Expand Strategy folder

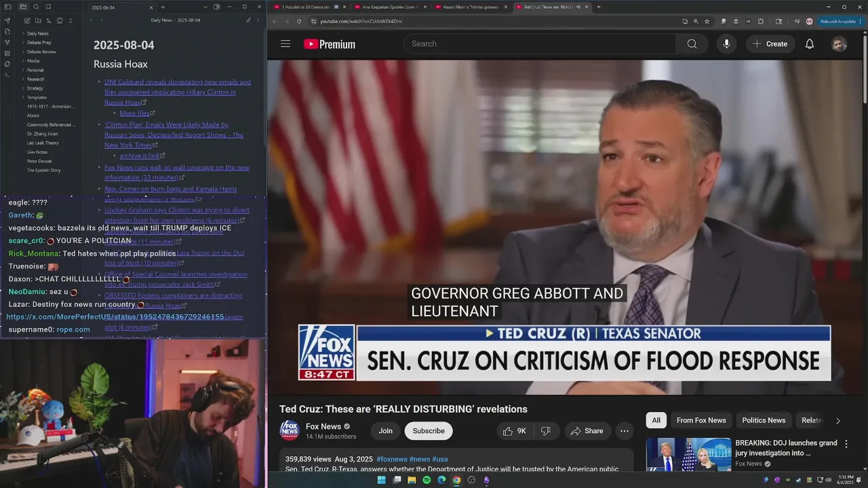click(x=35, y=88)
